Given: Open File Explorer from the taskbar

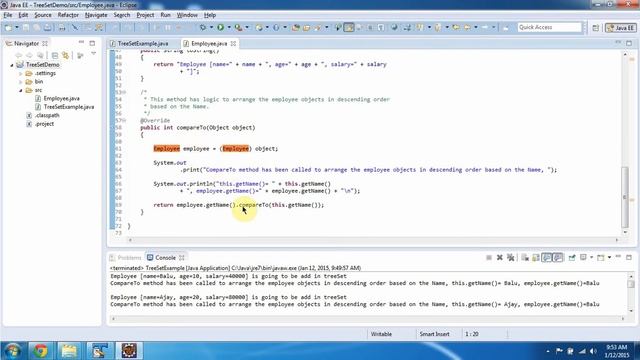Looking at the screenshot, I should click(x=69, y=351).
